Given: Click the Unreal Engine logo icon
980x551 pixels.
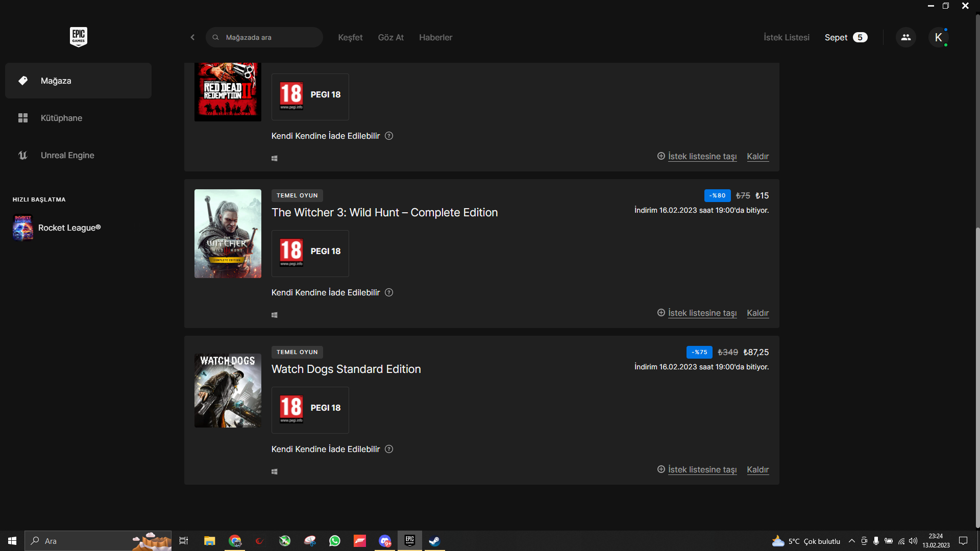Looking at the screenshot, I should (23, 155).
